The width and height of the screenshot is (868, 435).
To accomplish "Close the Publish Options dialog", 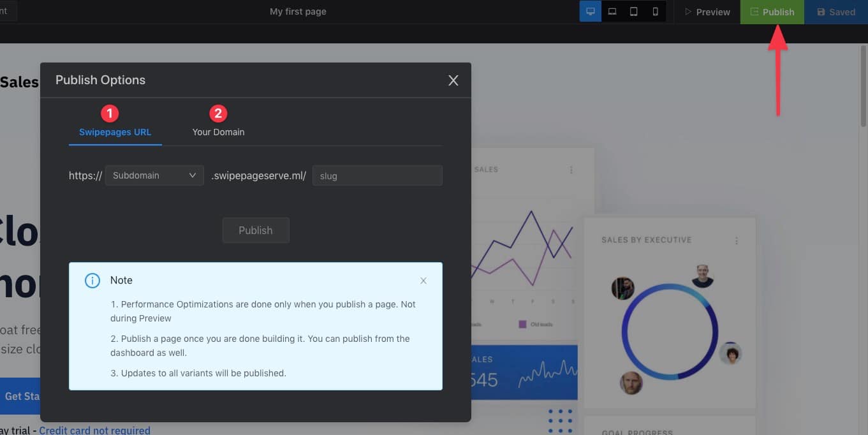I will (x=453, y=80).
